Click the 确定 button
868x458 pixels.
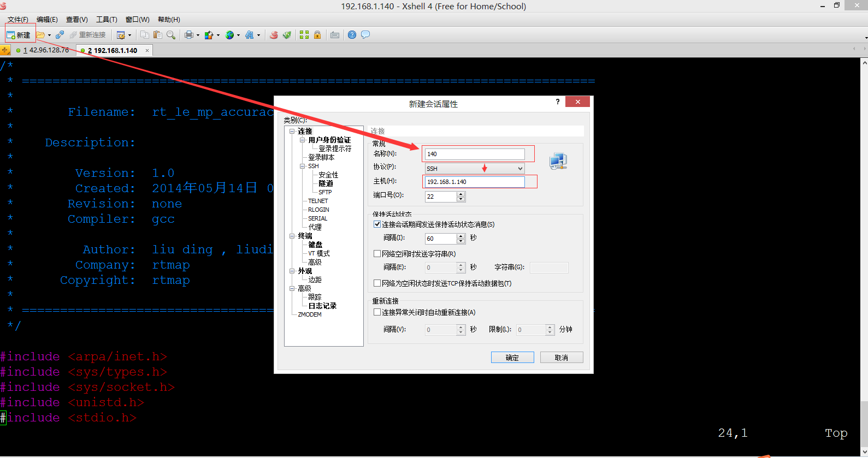[x=512, y=358]
